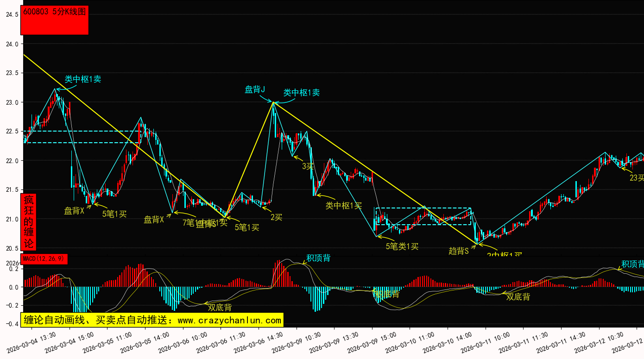Image resolution: width=644 pixels, height=359 pixels.
Task: Click the 疯狂的缠论 vertical red label
Action: [29, 222]
